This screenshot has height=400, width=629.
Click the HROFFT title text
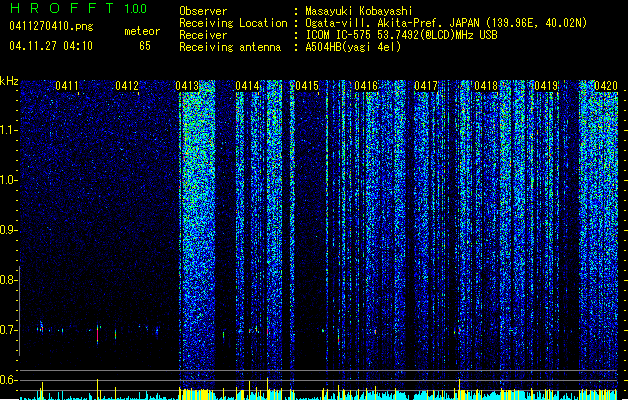62,8
